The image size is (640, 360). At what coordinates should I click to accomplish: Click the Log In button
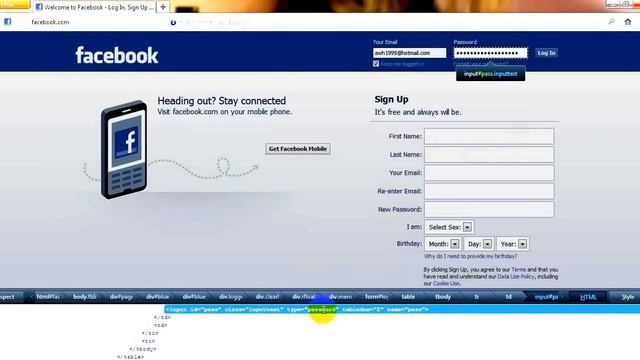[546, 53]
